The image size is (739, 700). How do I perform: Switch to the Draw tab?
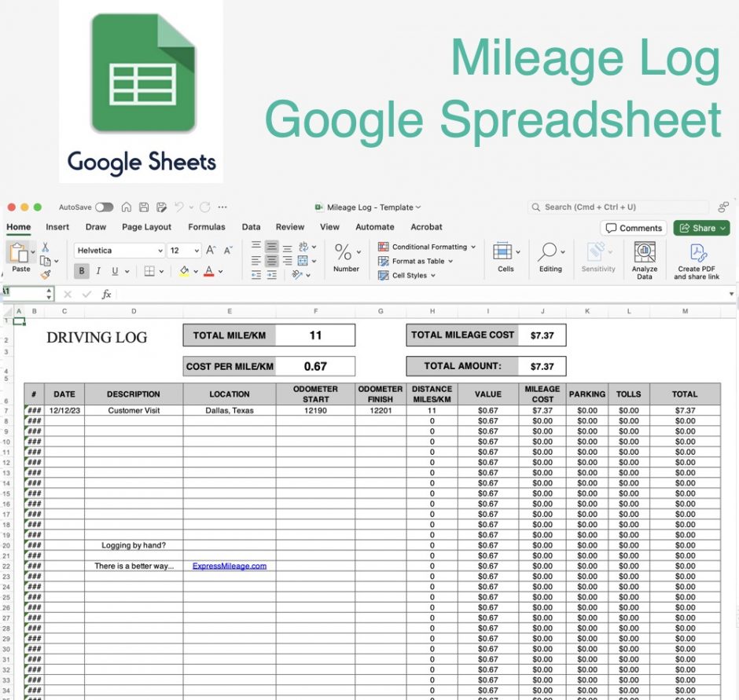click(96, 227)
